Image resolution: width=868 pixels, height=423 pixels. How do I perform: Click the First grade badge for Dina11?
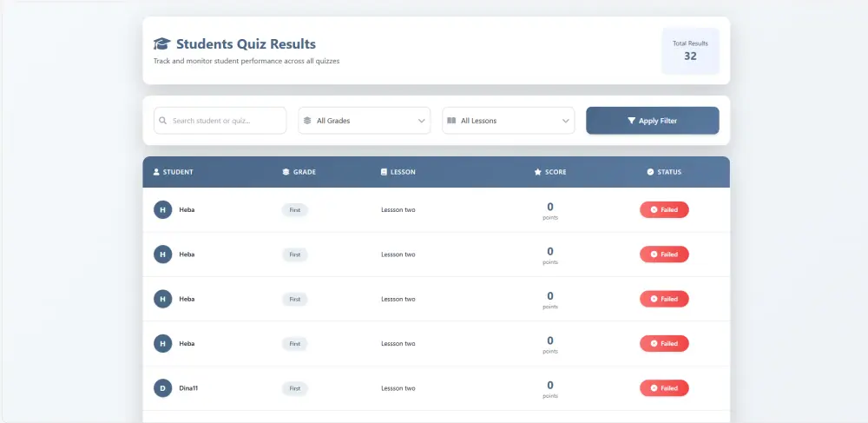[294, 388]
